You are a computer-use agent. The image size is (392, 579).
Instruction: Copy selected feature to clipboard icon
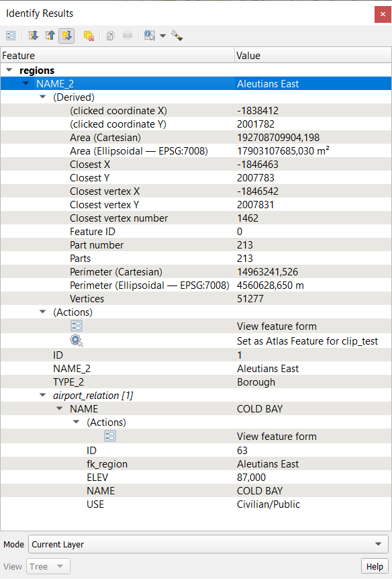[110, 36]
